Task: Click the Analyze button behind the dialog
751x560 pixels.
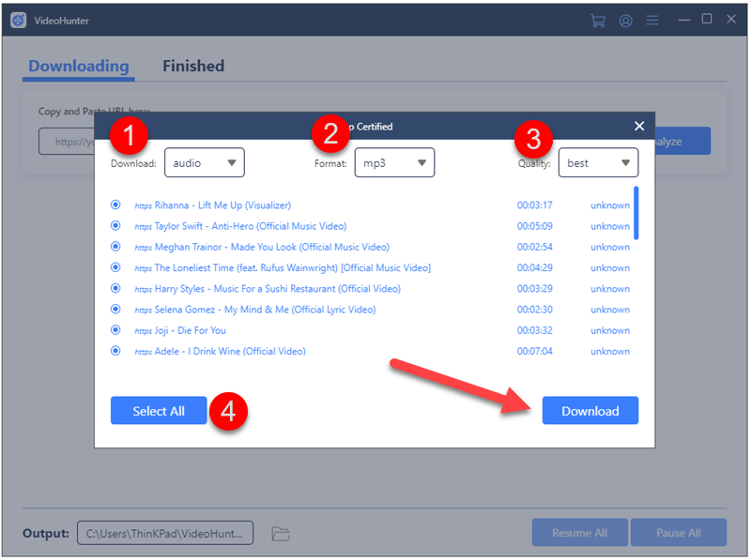Action: (x=682, y=142)
